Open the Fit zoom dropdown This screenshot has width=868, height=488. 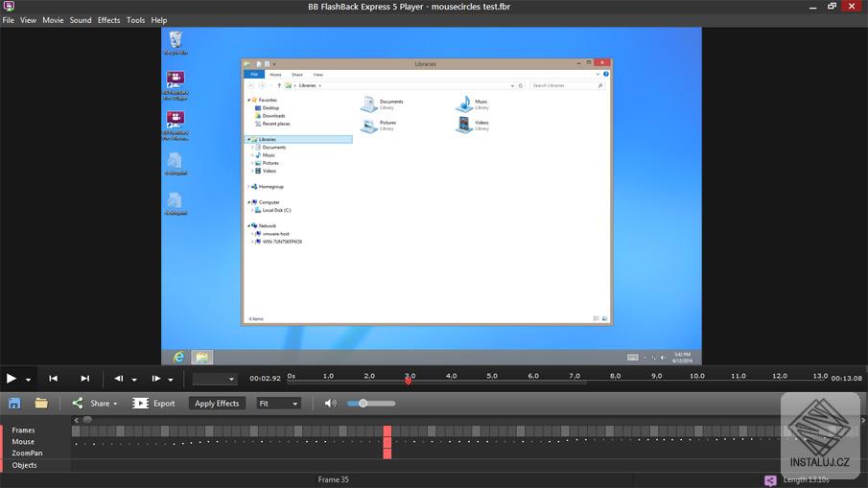pos(279,404)
